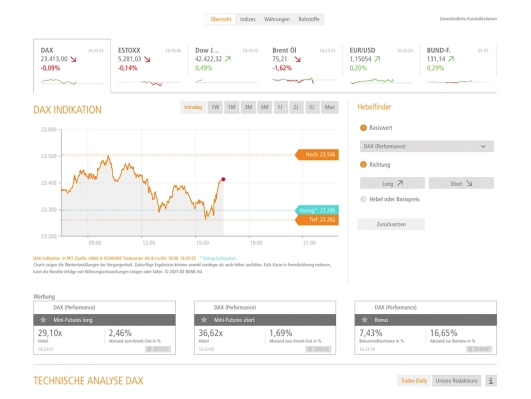Set chart range to 3M
Viewport: 531px width, 399px height.
(248, 107)
